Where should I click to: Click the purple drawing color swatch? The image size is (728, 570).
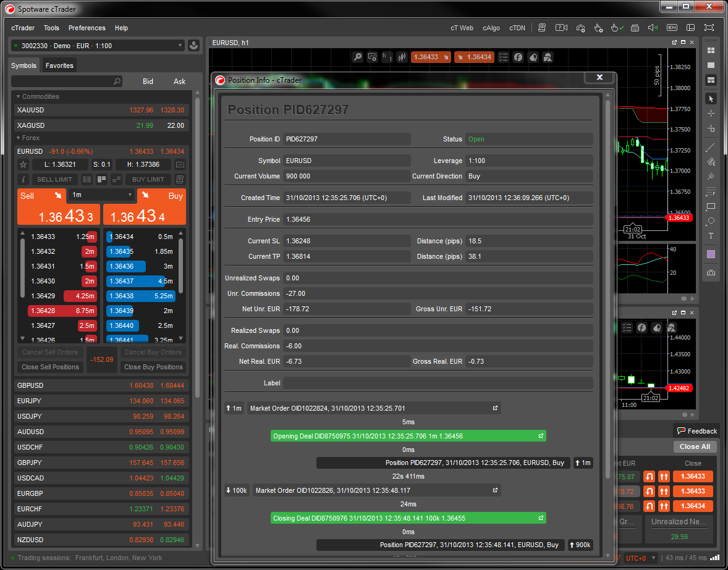coord(711,254)
